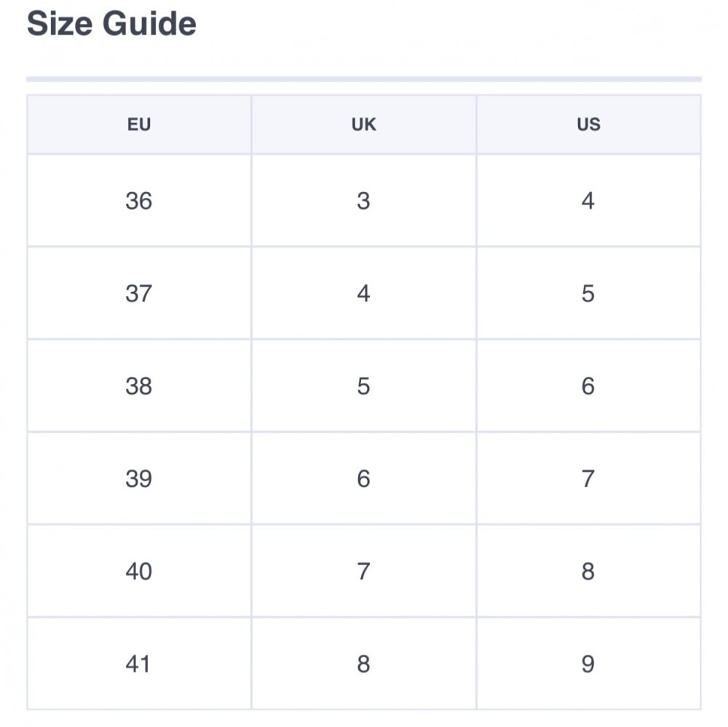Click EU size 39 cell
This screenshot has height=727, width=728.
coord(138,478)
